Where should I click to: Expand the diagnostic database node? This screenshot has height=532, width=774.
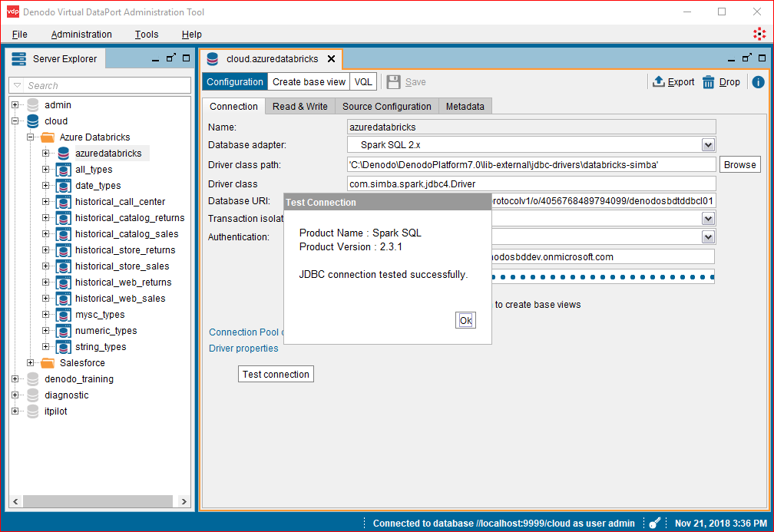tap(15, 395)
